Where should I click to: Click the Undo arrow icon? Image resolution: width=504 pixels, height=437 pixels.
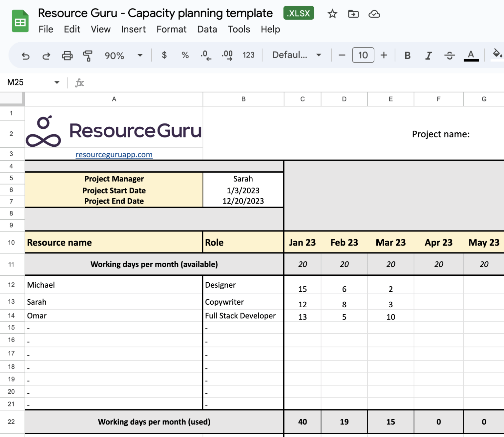pyautogui.click(x=26, y=55)
